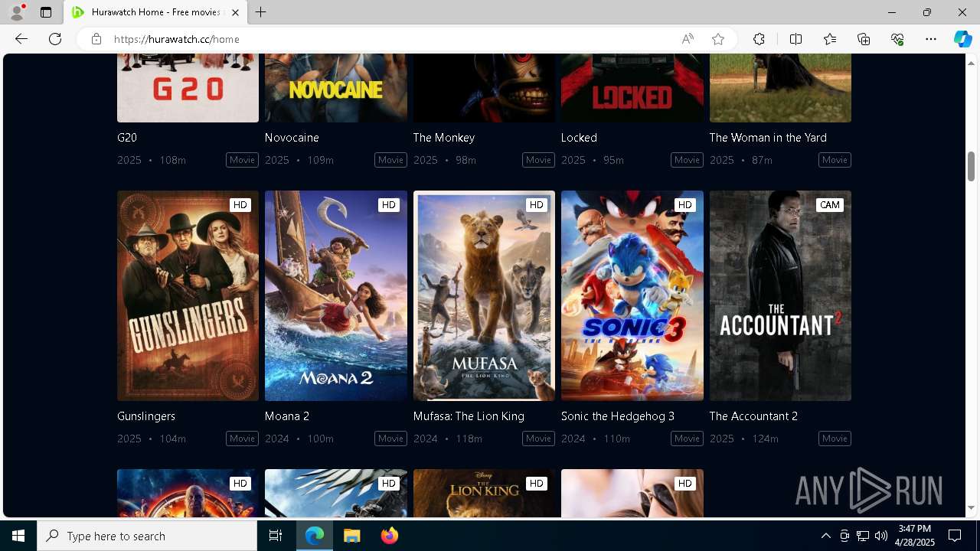Click the Movie tag under Sonic 3
The height and width of the screenshot is (551, 980).
click(x=687, y=439)
